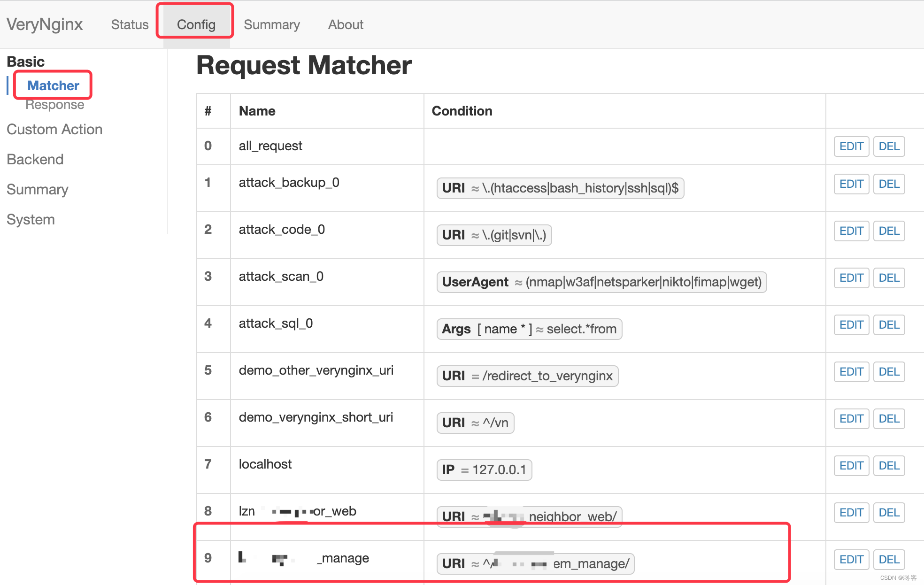Delete the demo_other_verynginx_uri matcher
Screen dimensions: 924x585
889,372
